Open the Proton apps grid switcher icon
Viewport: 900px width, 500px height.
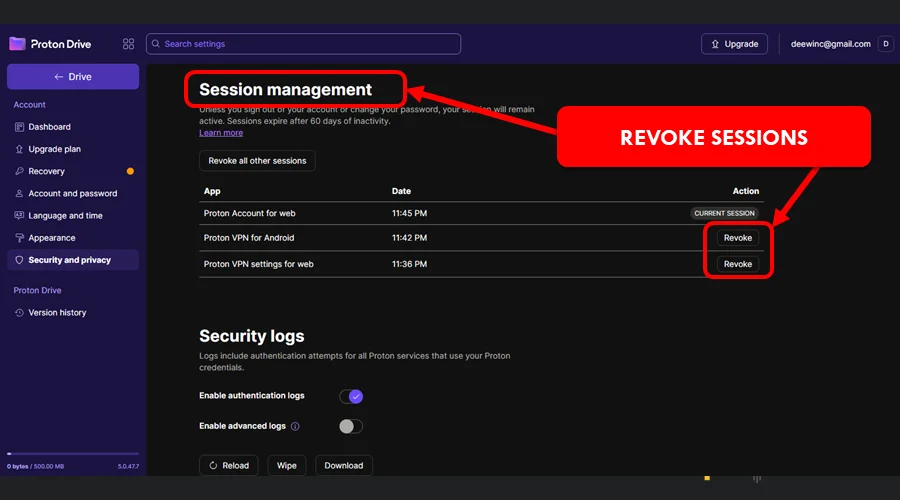coord(129,44)
